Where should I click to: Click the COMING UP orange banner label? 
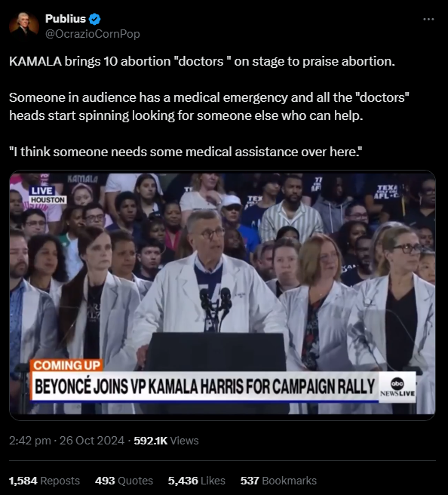[x=66, y=365]
